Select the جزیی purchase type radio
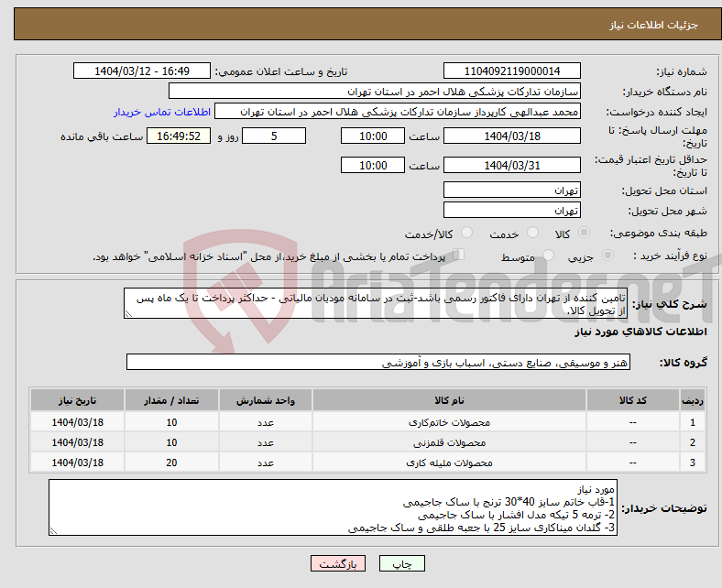Viewport: 722px width, 588px height. coord(607,256)
